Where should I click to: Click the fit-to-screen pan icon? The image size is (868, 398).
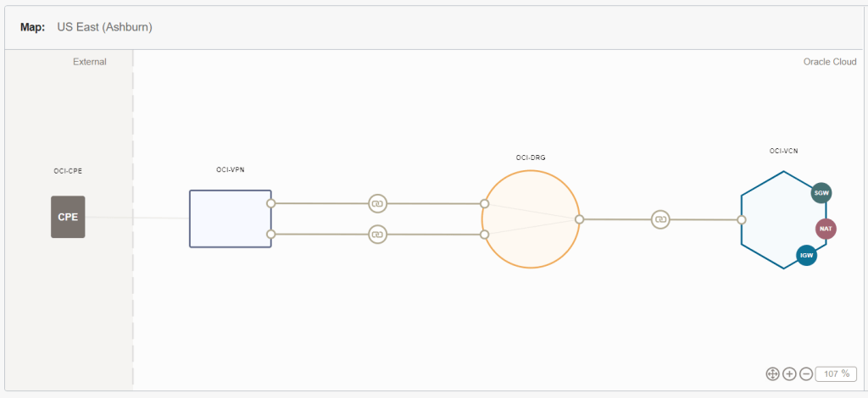(772, 373)
